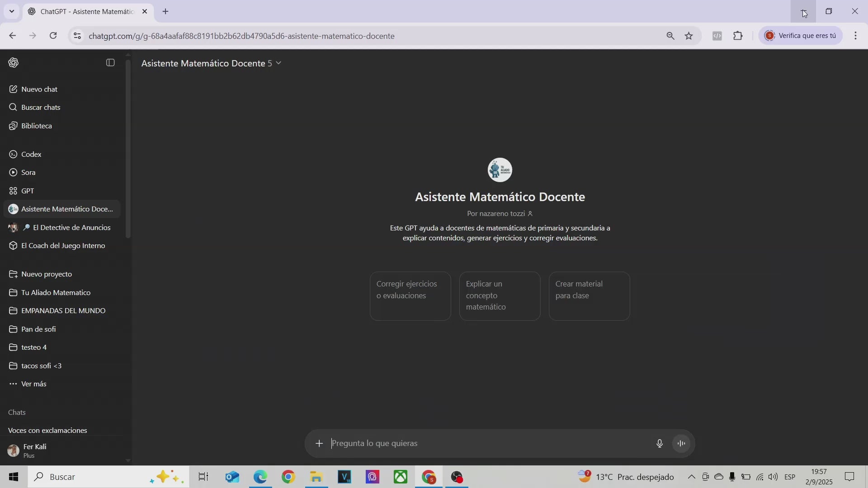
Task: Open new browser tab
Action: tap(165, 12)
